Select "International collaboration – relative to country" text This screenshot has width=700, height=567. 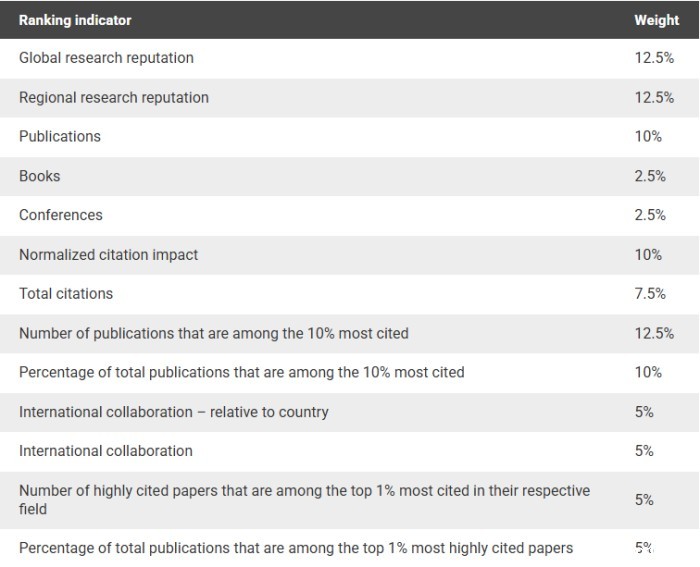(174, 412)
